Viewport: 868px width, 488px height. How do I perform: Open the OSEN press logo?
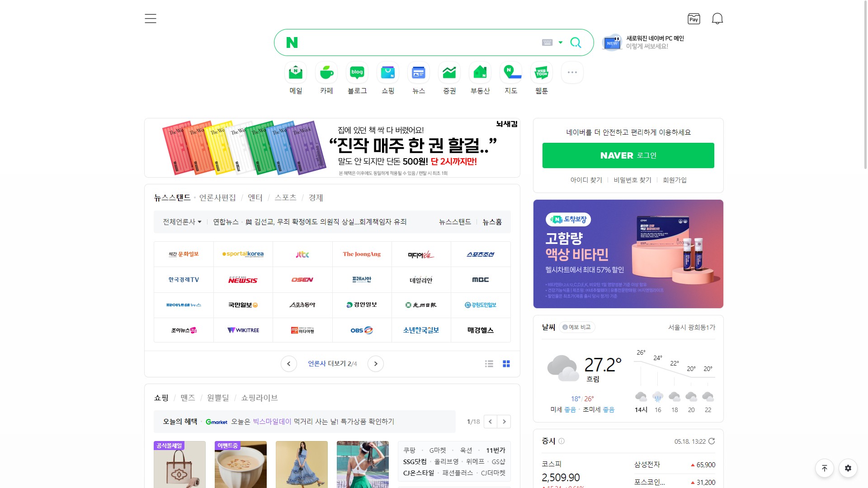coord(302,280)
